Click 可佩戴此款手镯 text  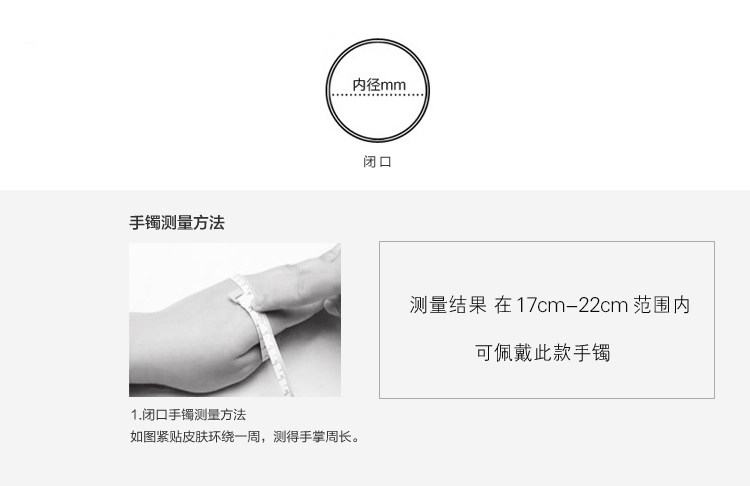point(543,353)
